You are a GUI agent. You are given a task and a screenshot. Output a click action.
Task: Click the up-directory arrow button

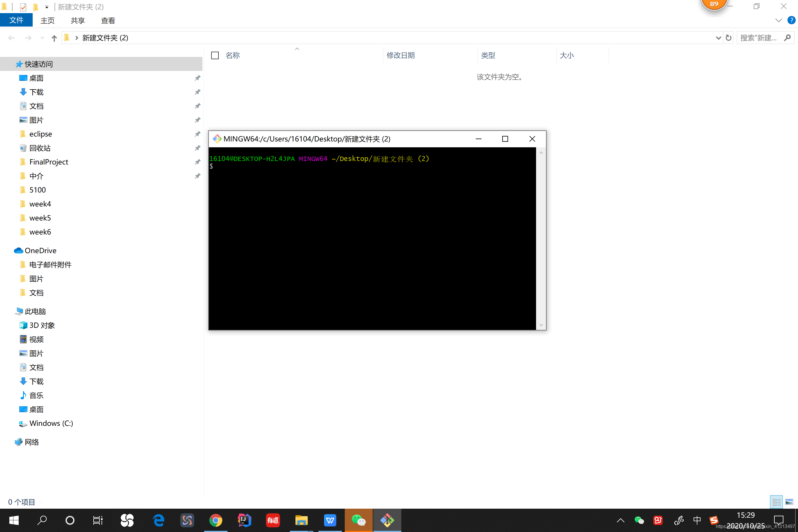(54, 38)
